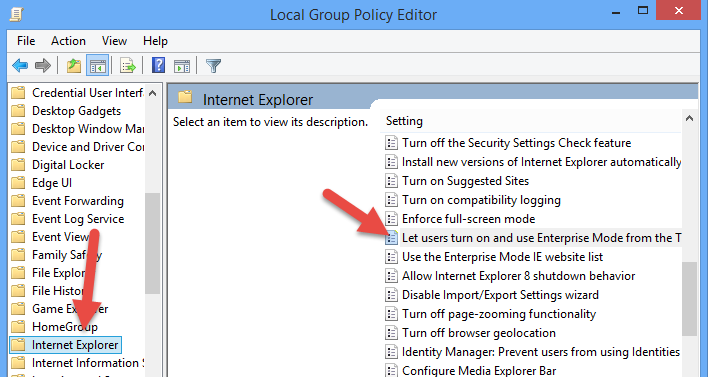708x377 pixels.
Task: Click the tree pane vertical scrollbar thumb
Action: (153, 243)
